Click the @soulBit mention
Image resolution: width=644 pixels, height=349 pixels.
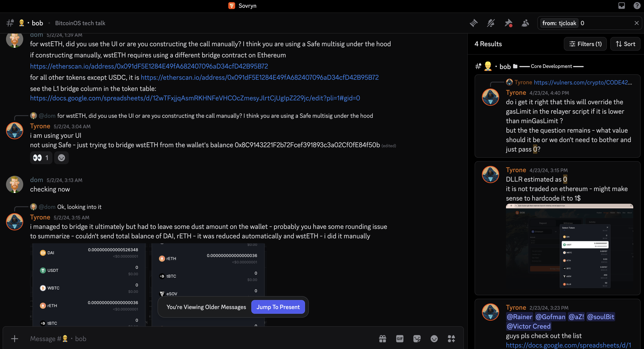pos(601,317)
